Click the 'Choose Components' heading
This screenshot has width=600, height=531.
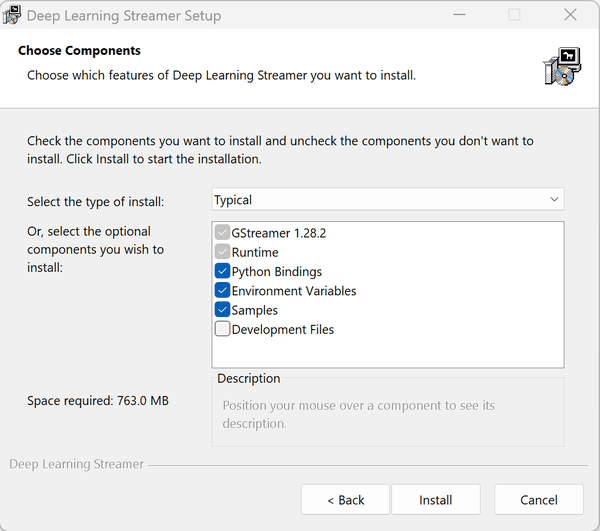pos(79,50)
